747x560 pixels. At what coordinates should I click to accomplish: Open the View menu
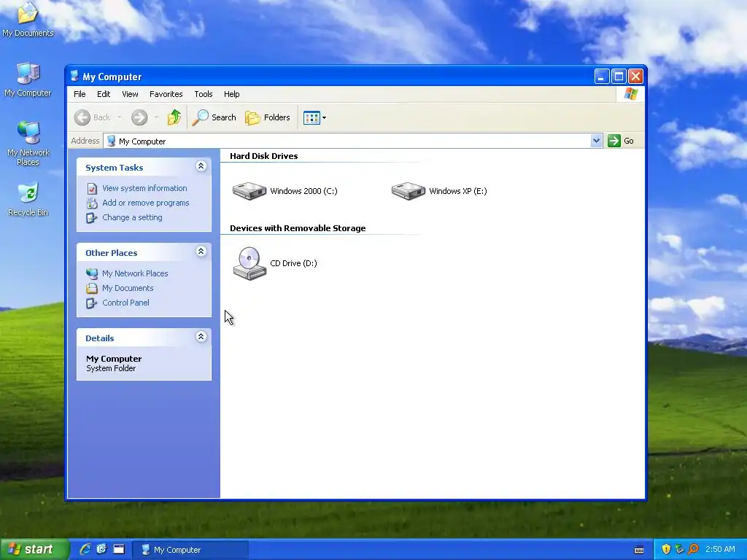(x=130, y=94)
